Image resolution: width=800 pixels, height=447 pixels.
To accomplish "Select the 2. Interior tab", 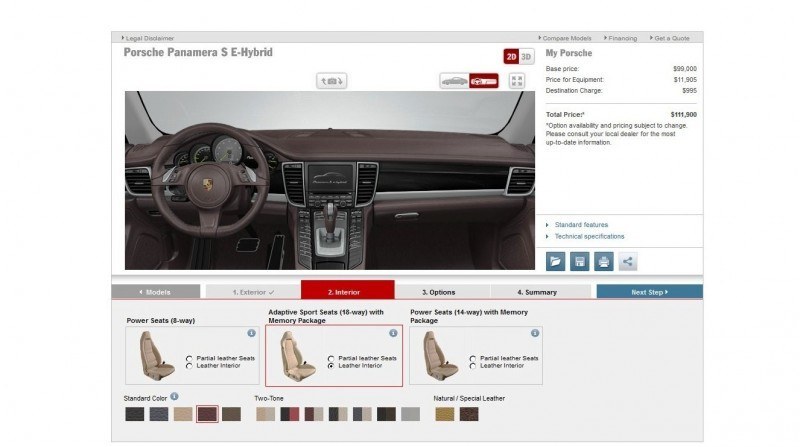I will point(347,290).
